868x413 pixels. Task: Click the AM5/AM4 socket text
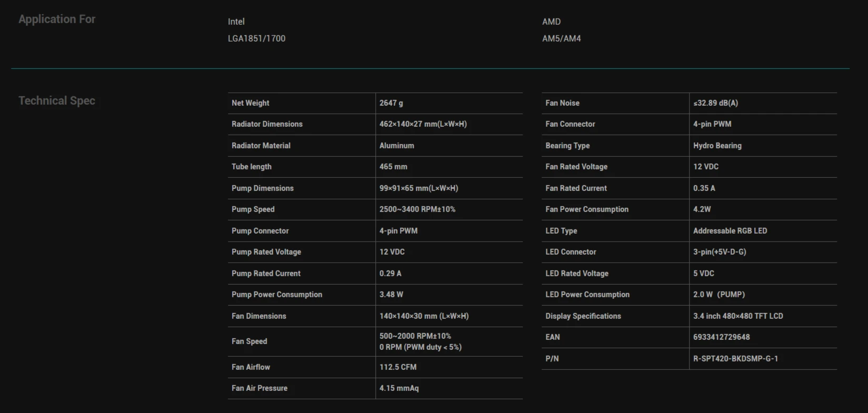coord(562,38)
